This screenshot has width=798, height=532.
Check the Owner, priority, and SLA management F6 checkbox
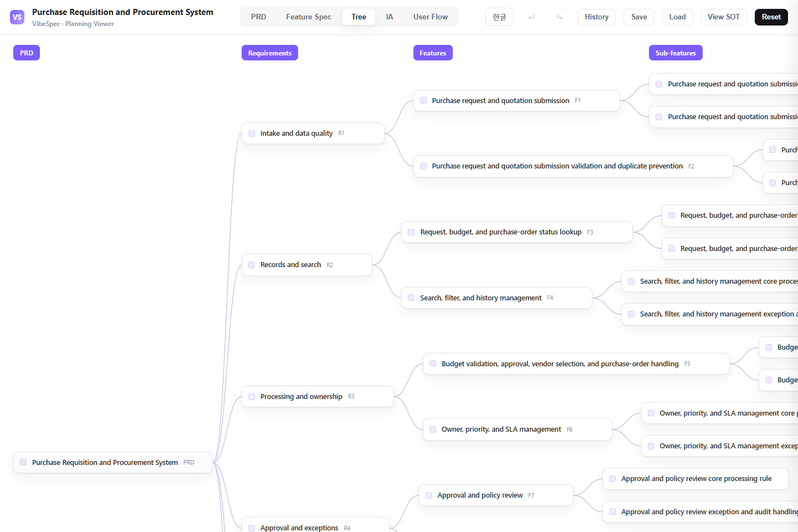click(x=433, y=429)
